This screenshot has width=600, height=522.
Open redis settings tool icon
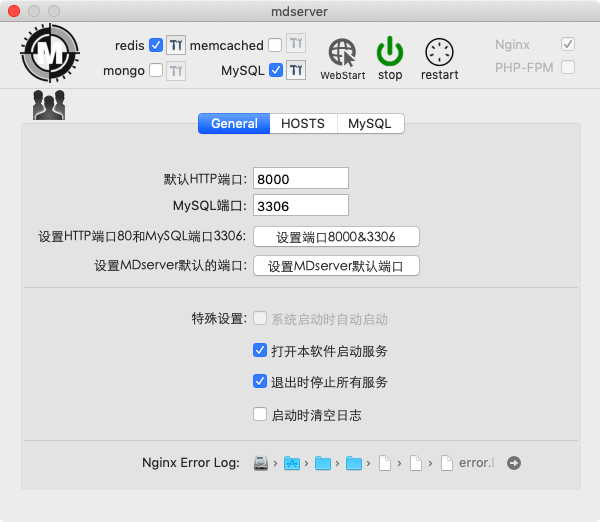[176, 45]
